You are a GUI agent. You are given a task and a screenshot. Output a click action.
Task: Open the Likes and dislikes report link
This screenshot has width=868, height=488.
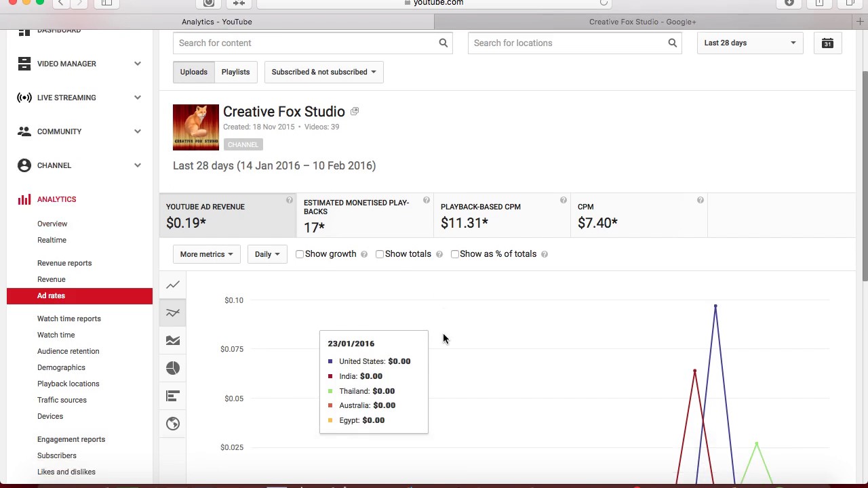(x=66, y=472)
